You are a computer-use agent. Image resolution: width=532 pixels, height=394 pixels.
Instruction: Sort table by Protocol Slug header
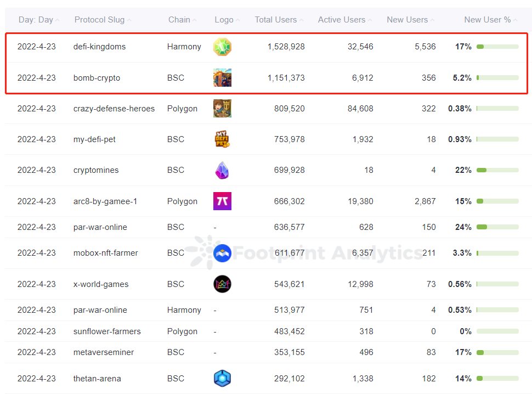click(99, 20)
